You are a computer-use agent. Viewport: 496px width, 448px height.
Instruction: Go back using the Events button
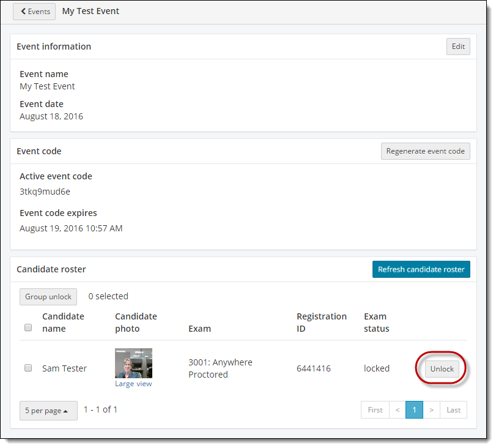click(x=34, y=12)
